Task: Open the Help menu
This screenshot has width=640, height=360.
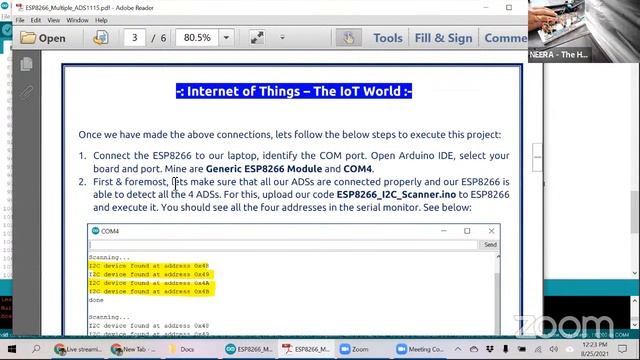Action: [101, 20]
